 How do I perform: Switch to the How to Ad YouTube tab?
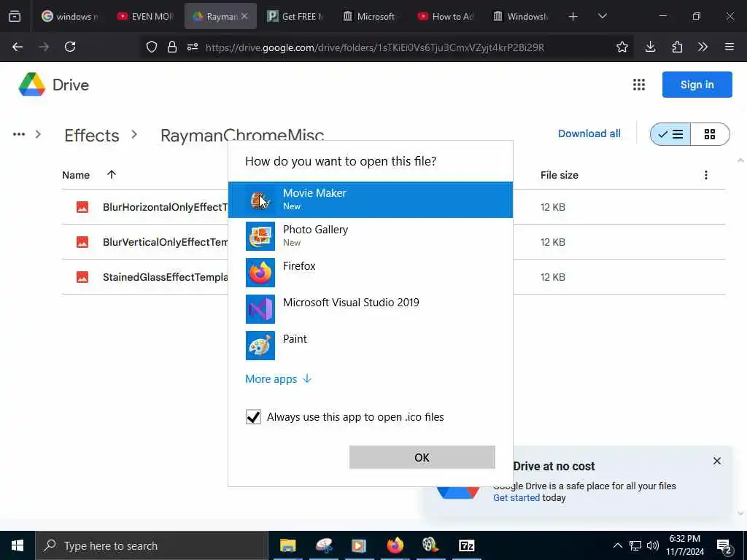[x=446, y=16]
